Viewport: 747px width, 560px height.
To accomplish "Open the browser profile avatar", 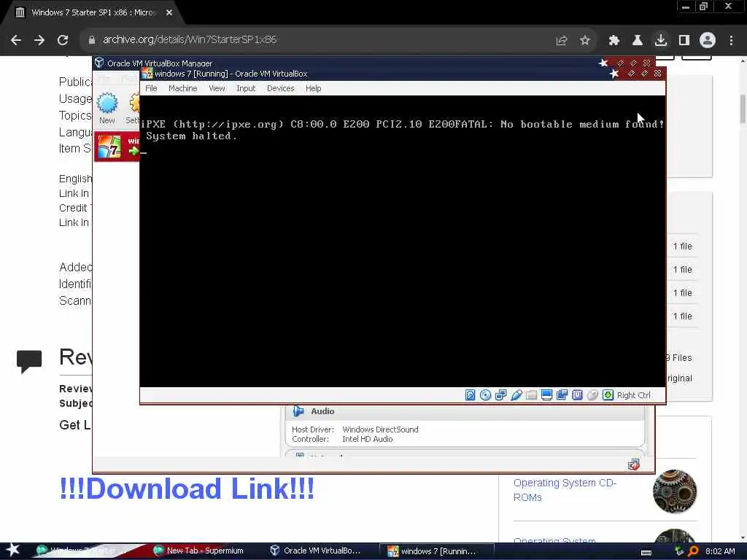I will (x=708, y=40).
